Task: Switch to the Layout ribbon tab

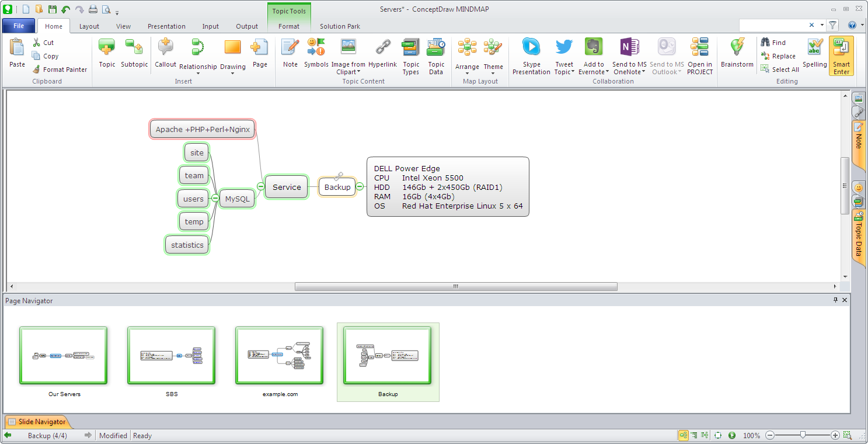Action: 89,26
